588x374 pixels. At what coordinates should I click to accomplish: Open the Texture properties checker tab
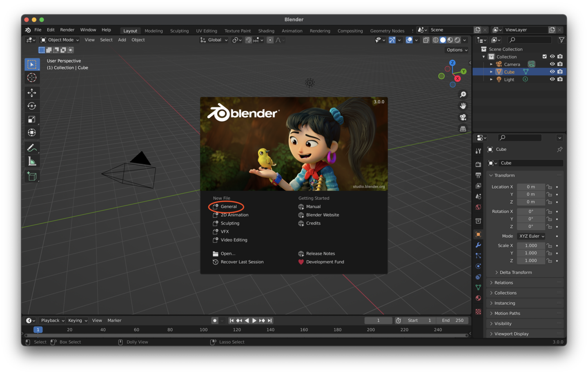click(x=478, y=312)
